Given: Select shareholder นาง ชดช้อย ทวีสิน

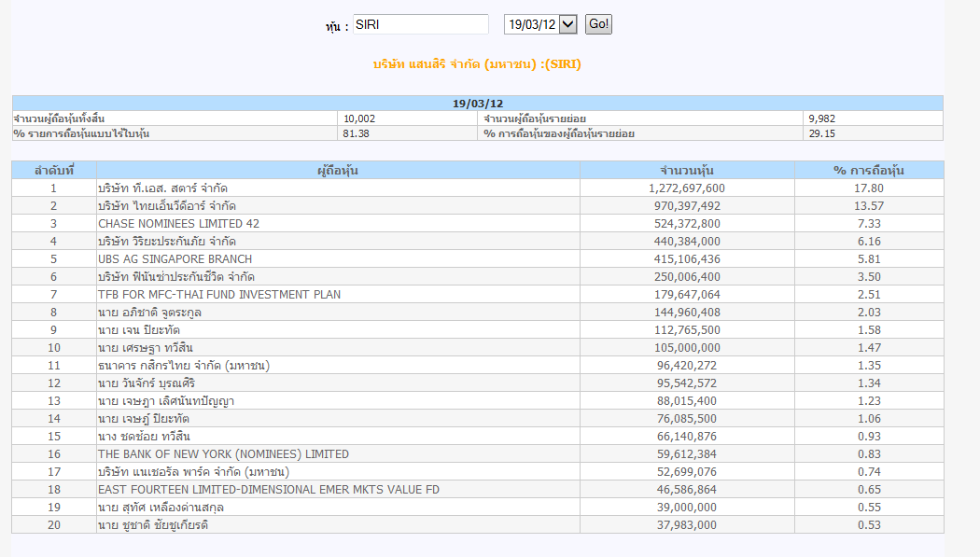Looking at the screenshot, I should point(144,437).
